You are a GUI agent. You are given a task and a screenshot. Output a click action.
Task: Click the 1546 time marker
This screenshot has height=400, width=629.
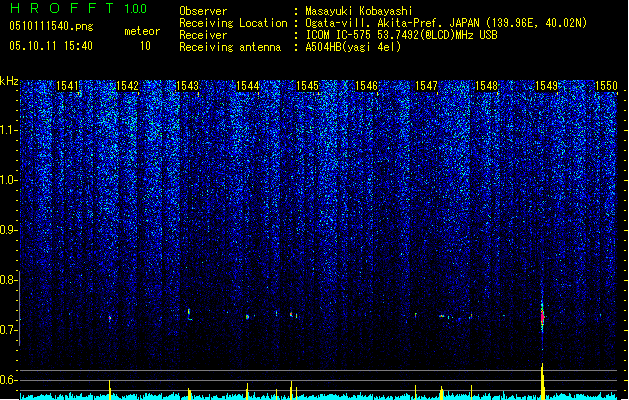(367, 86)
